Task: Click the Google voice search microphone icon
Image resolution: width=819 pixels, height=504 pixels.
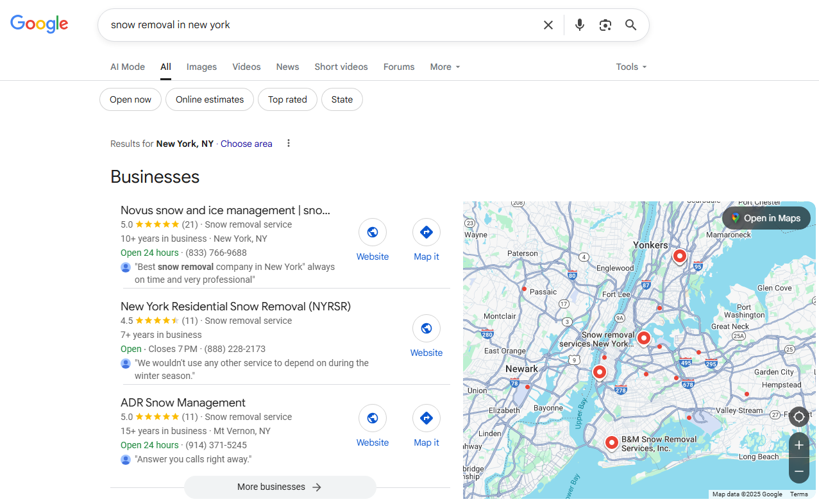Action: (579, 24)
